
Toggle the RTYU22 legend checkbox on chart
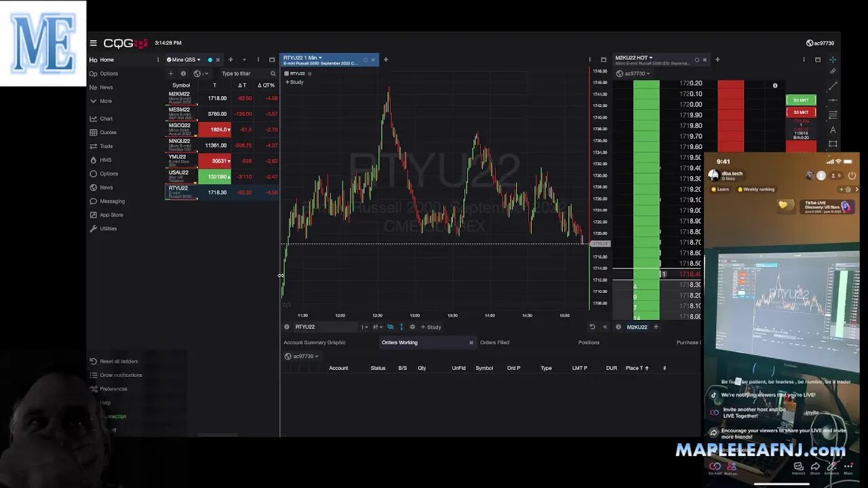[285, 73]
